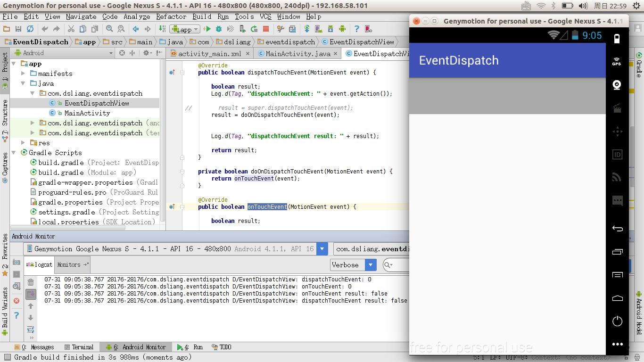This screenshot has width=644, height=362.
Task: Click the Save All floppy disk icon
Action: (18, 29)
